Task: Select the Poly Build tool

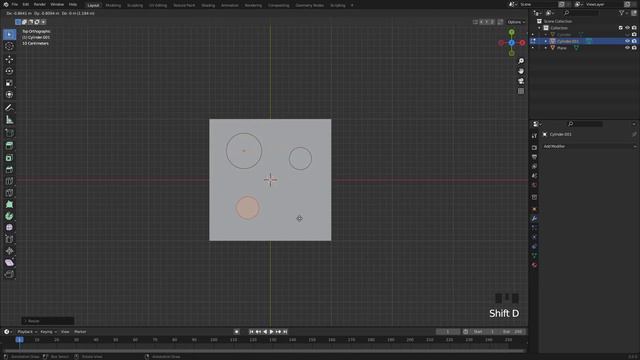Action: tap(9, 204)
